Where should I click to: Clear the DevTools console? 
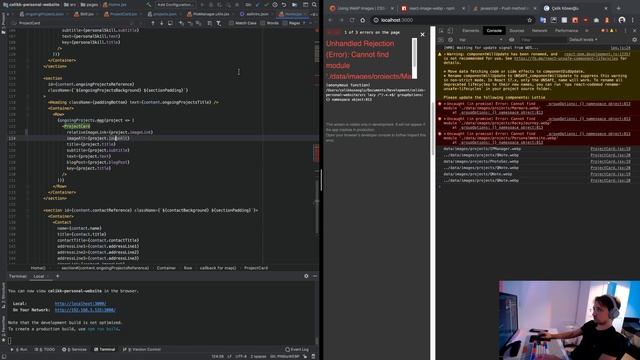(x=450, y=40)
